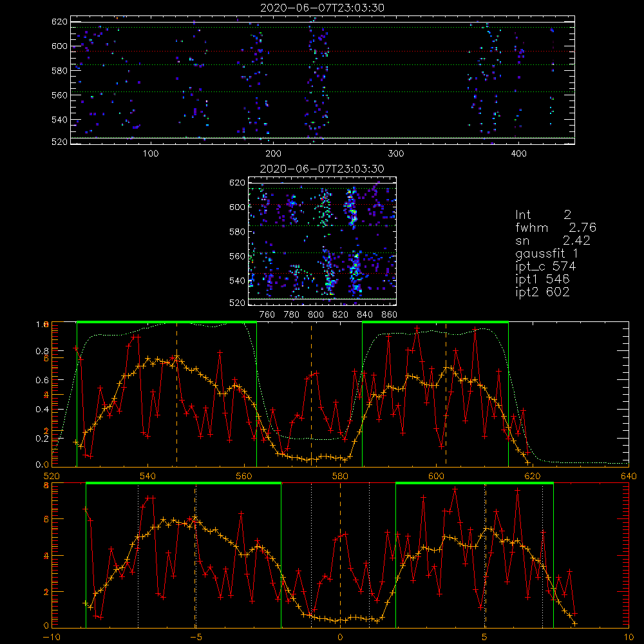Click the 860 tick label under the middle plot
Image resolution: width=644 pixels, height=644 pixels.
[x=390, y=315]
